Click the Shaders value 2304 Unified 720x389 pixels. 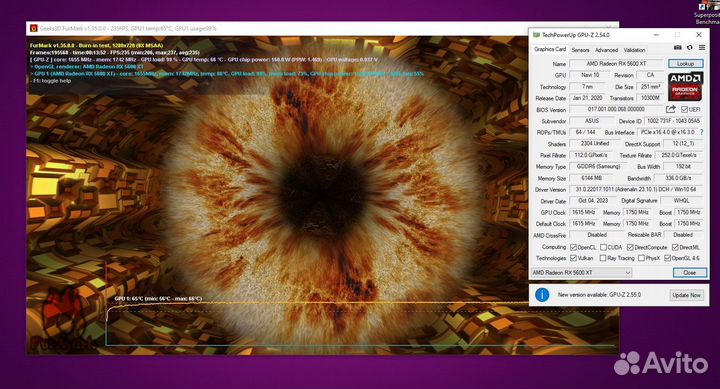pyautogui.click(x=595, y=144)
